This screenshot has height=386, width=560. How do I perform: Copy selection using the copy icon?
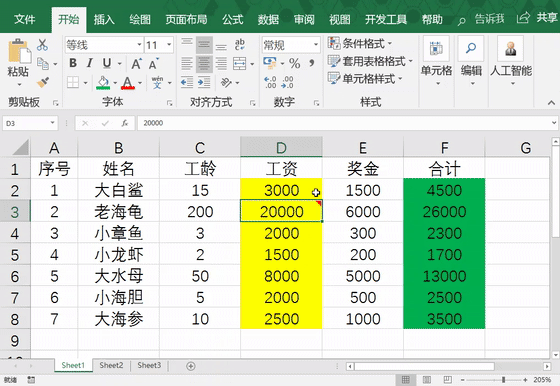pos(43,64)
